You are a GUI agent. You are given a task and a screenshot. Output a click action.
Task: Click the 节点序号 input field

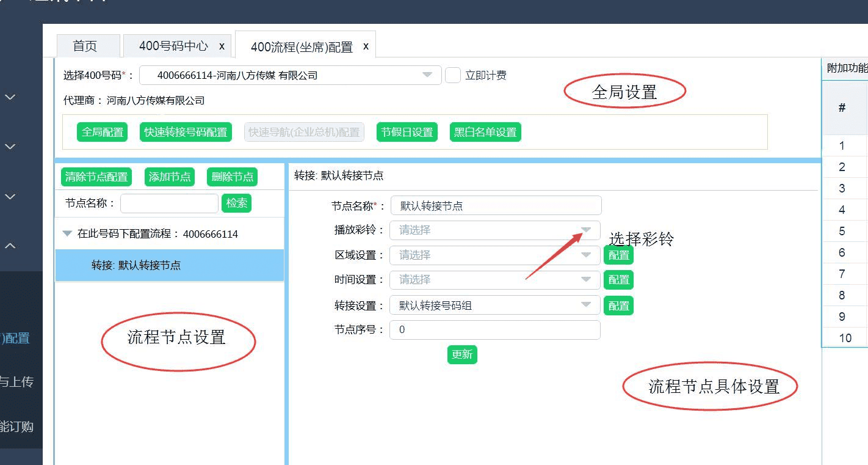[x=494, y=330]
